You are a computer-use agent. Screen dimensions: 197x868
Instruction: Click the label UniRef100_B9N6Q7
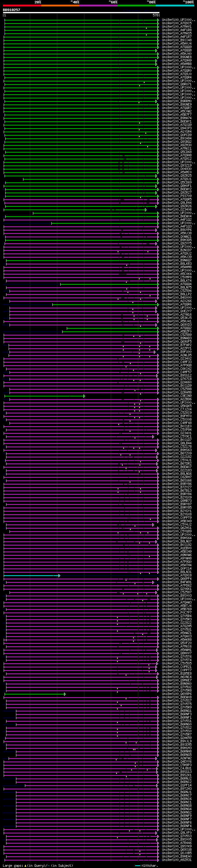click(x=177, y=260)
